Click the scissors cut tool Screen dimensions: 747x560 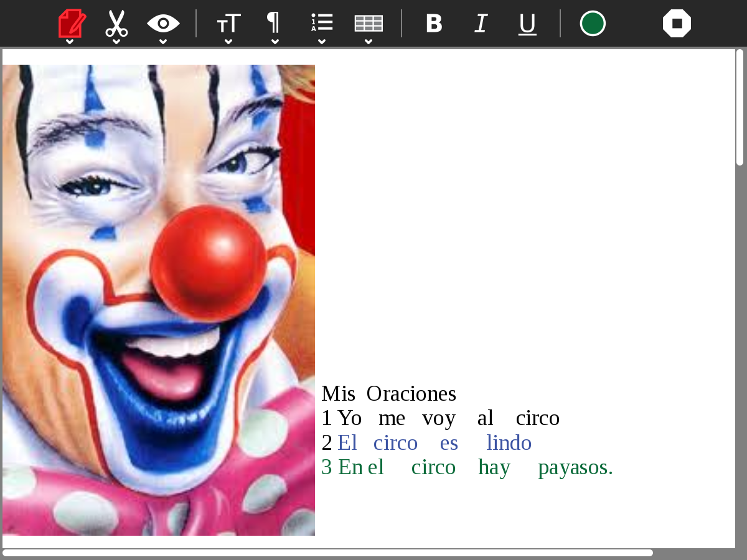116,23
